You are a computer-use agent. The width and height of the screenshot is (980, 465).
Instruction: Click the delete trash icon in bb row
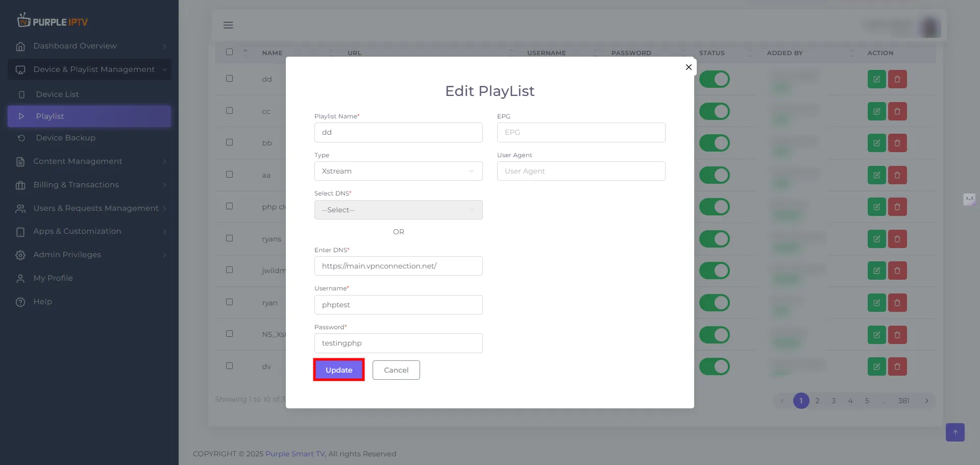pyautogui.click(x=897, y=143)
